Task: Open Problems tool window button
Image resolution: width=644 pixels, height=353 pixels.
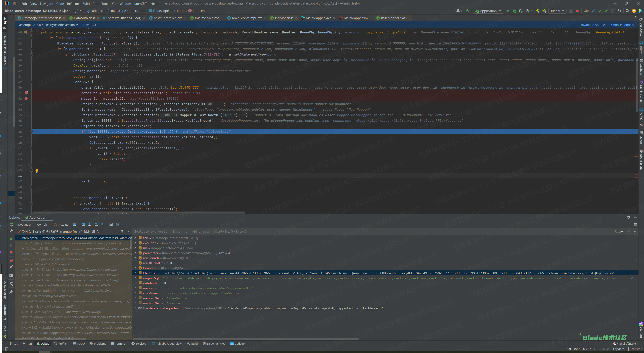Action: click(98, 343)
